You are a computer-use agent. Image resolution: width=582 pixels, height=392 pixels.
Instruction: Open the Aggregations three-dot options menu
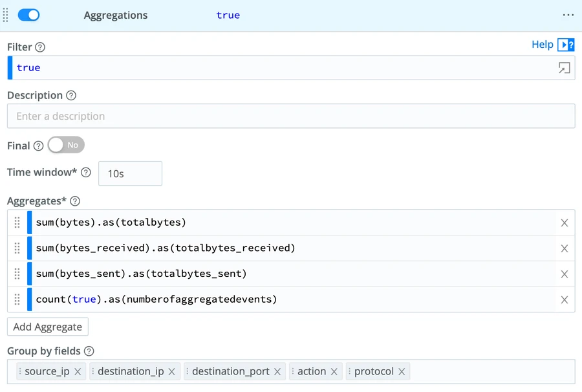click(x=568, y=15)
